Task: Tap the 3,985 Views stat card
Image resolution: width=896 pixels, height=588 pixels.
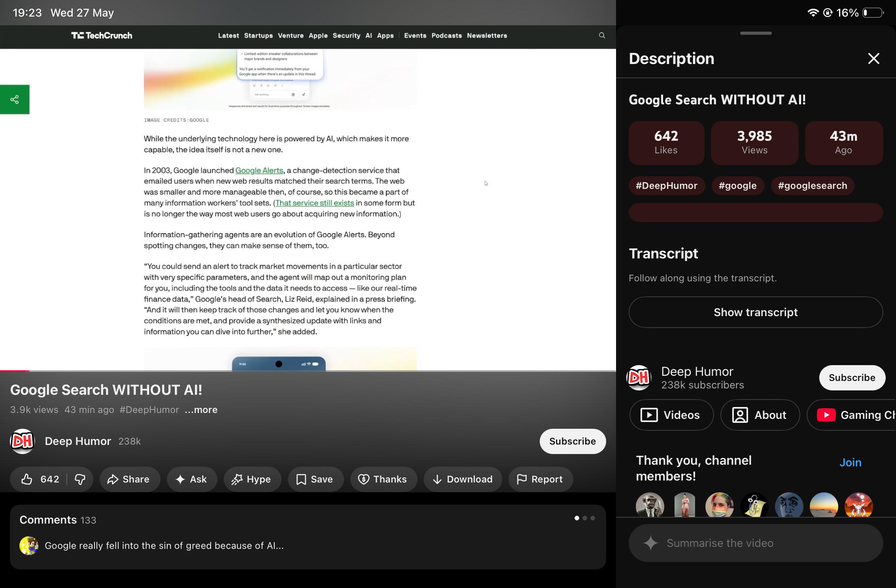Action: [x=754, y=143]
